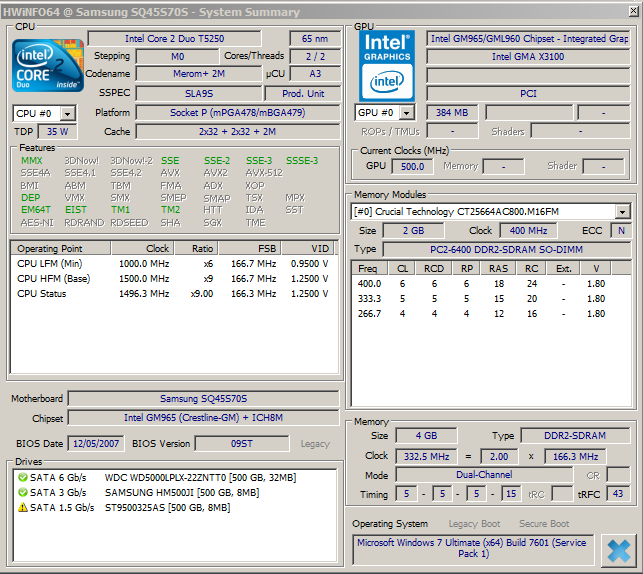Expand the memory module list dropdown
The height and width of the screenshot is (574, 643).
pyautogui.click(x=622, y=212)
